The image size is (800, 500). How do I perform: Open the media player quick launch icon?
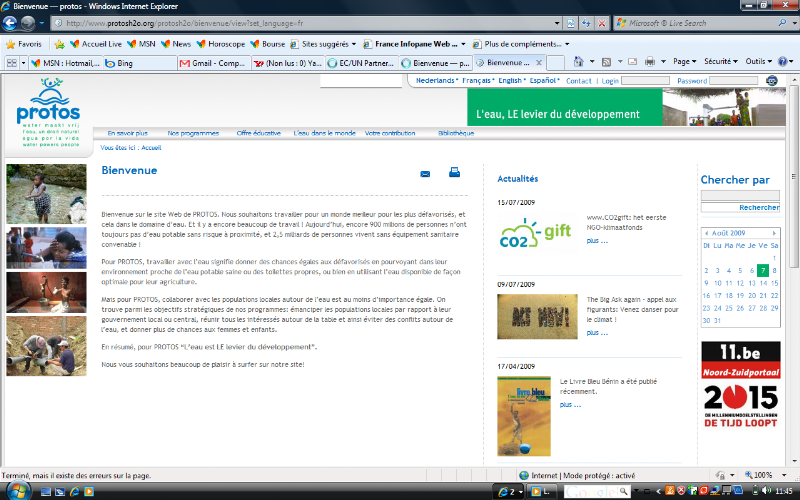(89, 492)
